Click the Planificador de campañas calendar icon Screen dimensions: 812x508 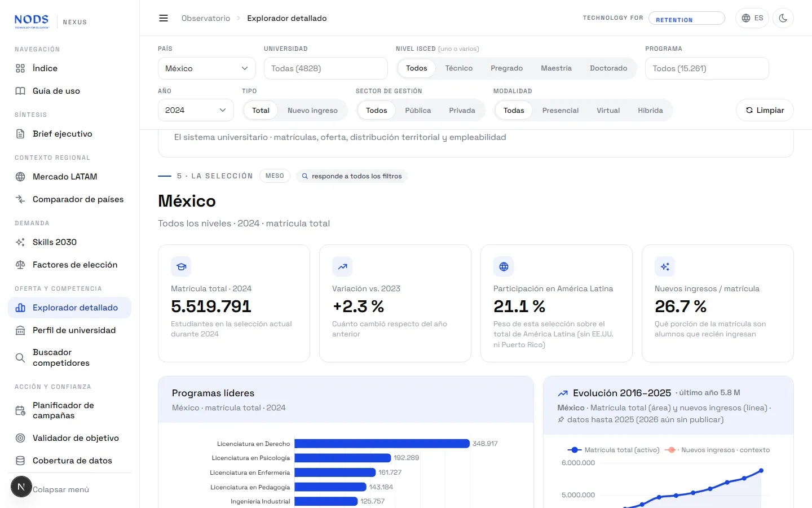click(20, 410)
